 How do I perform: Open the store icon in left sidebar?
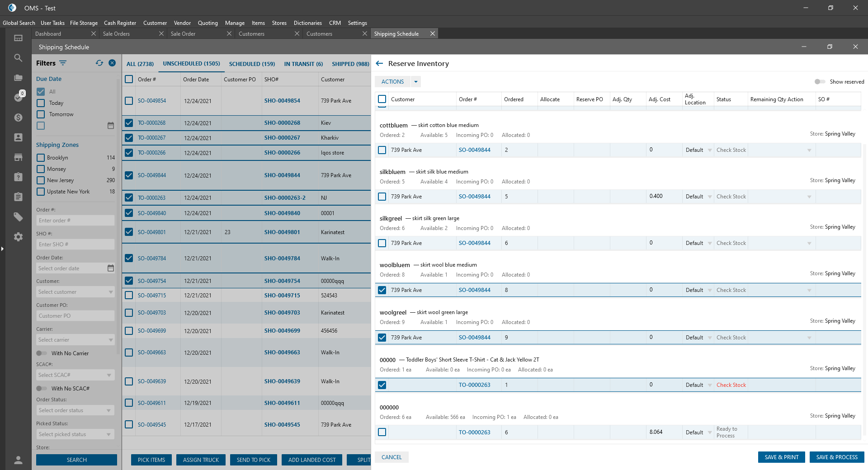point(18,157)
